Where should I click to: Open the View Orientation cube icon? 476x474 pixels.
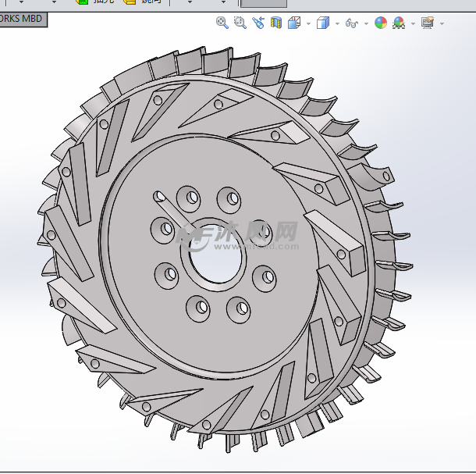pyautogui.click(x=294, y=23)
